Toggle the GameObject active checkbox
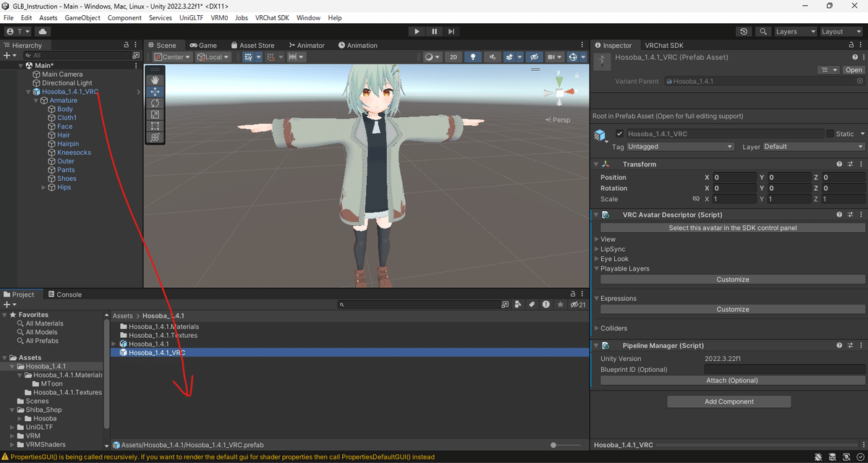 click(x=619, y=134)
